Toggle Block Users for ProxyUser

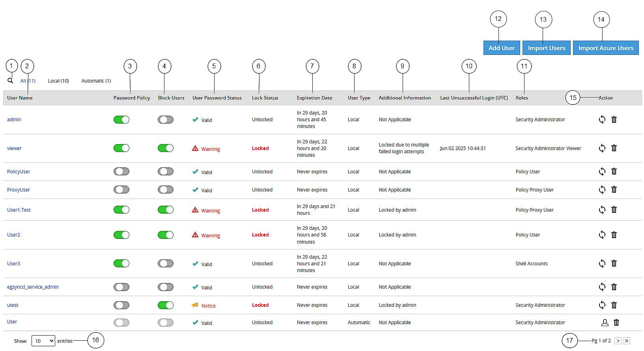click(166, 190)
